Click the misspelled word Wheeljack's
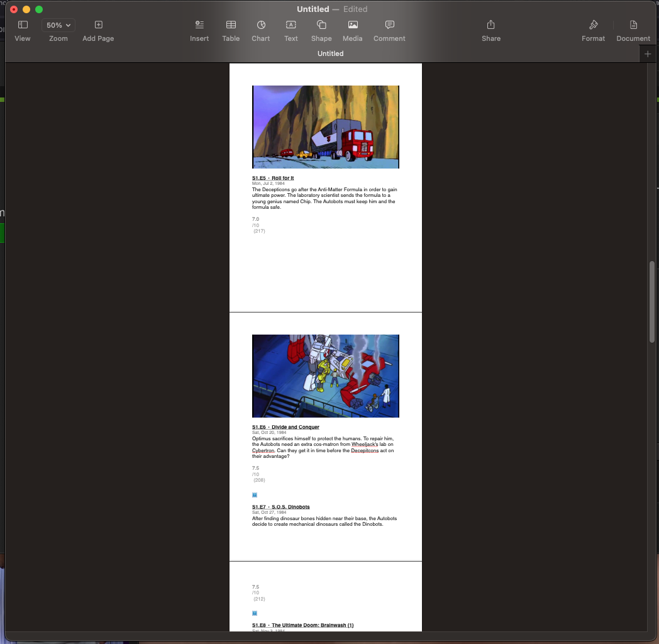Viewport: 659px width, 644px height. (364, 445)
